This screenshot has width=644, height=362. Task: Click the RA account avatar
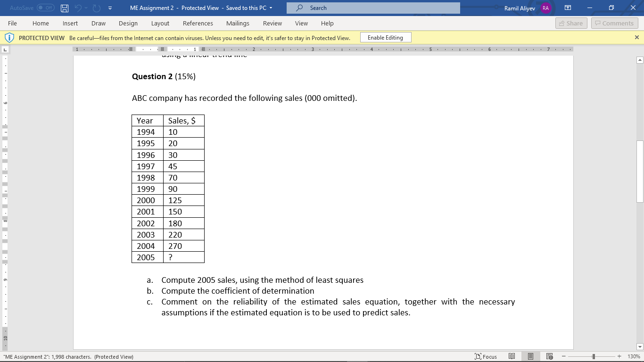coord(545,8)
